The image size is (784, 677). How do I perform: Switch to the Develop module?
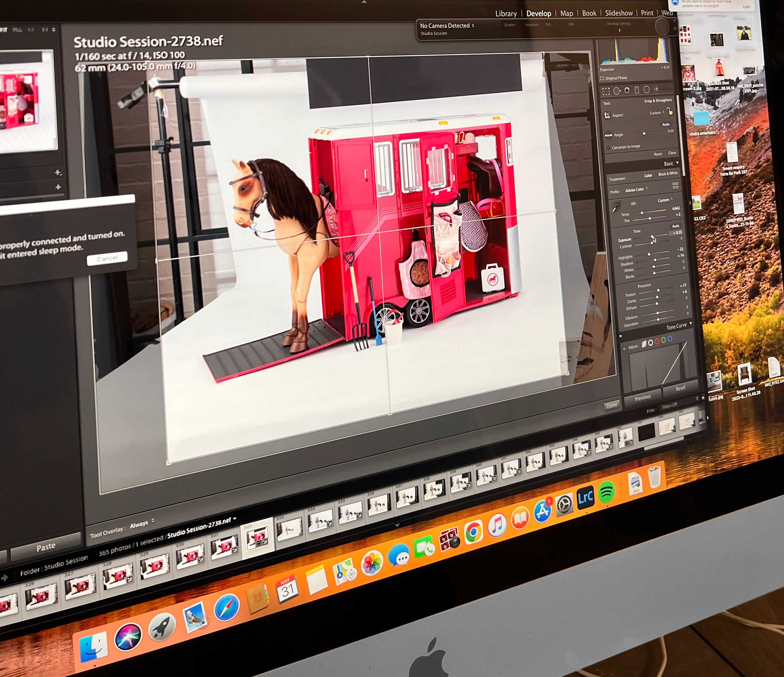(539, 14)
